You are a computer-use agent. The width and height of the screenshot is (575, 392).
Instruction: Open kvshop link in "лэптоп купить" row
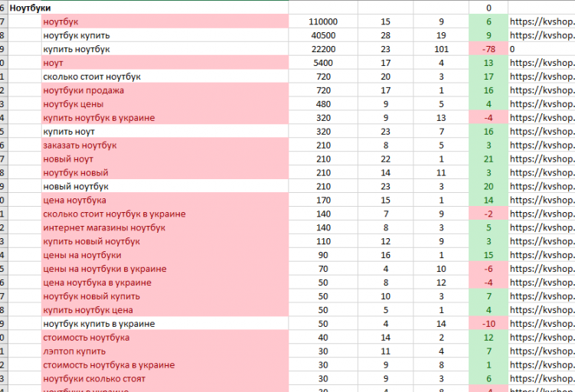[542, 351]
